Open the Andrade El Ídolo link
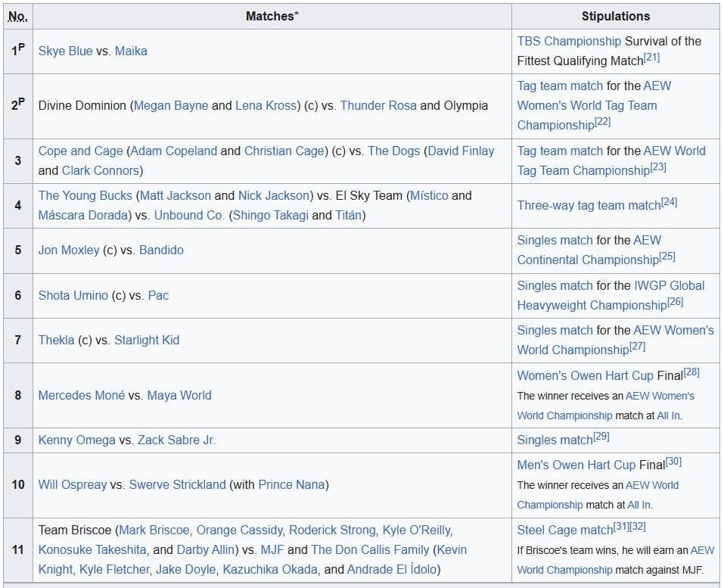 click(392, 570)
